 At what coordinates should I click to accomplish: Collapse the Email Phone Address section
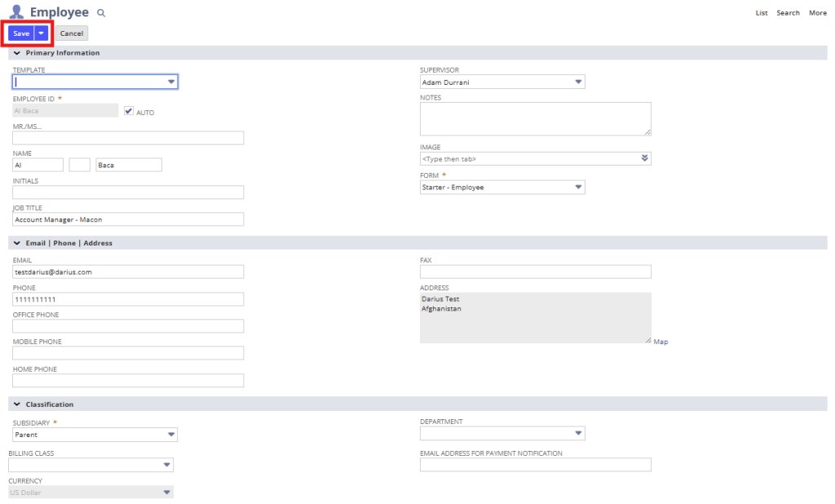pyautogui.click(x=17, y=243)
